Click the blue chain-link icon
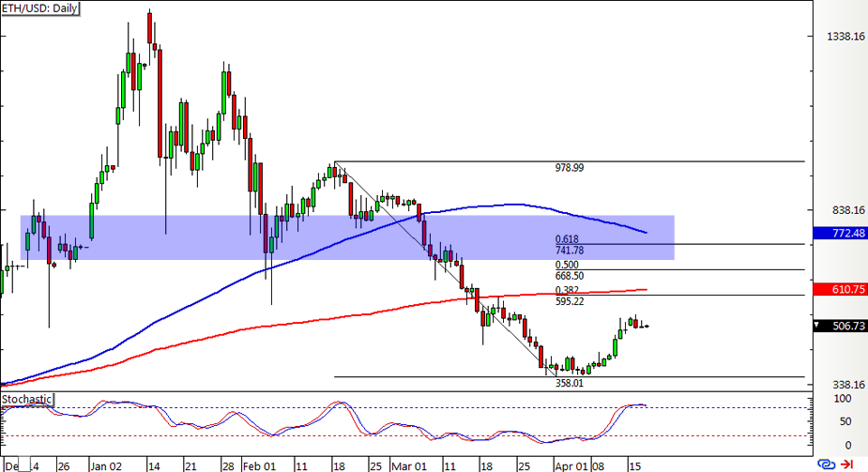 826,464
